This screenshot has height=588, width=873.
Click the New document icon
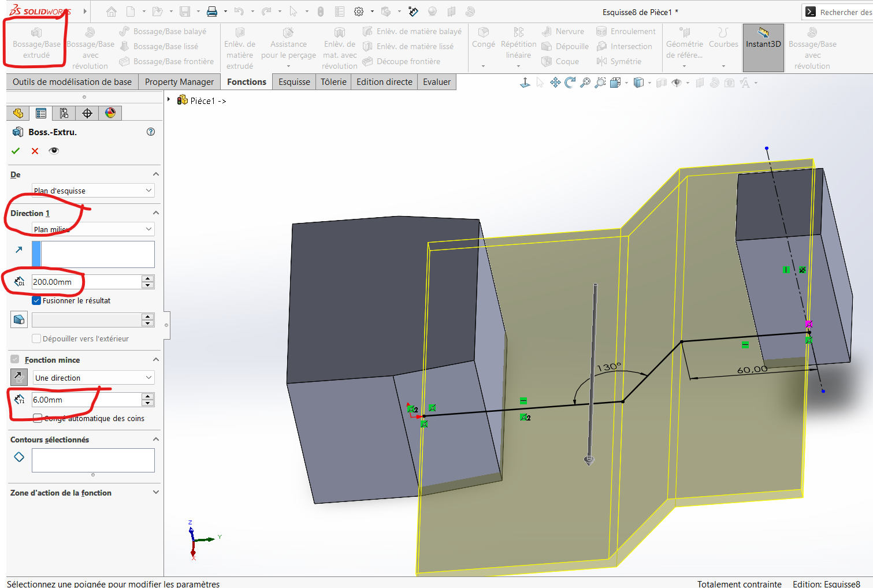point(131,12)
